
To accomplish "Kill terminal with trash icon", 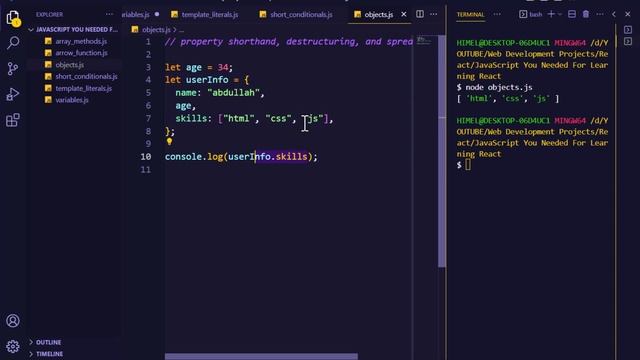I will click(x=586, y=14).
